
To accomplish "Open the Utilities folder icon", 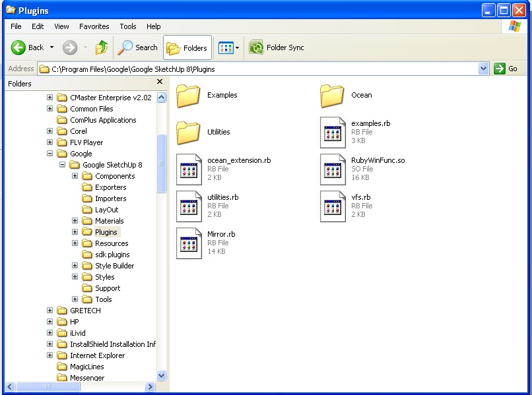I will tap(188, 133).
